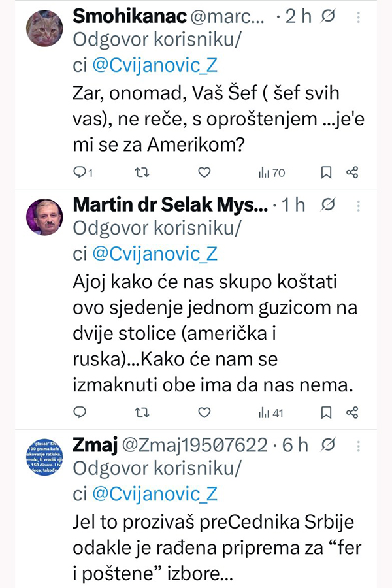The image size is (392, 588).
Task: Bookmark Smohikanac's tweet
Action: tap(326, 172)
